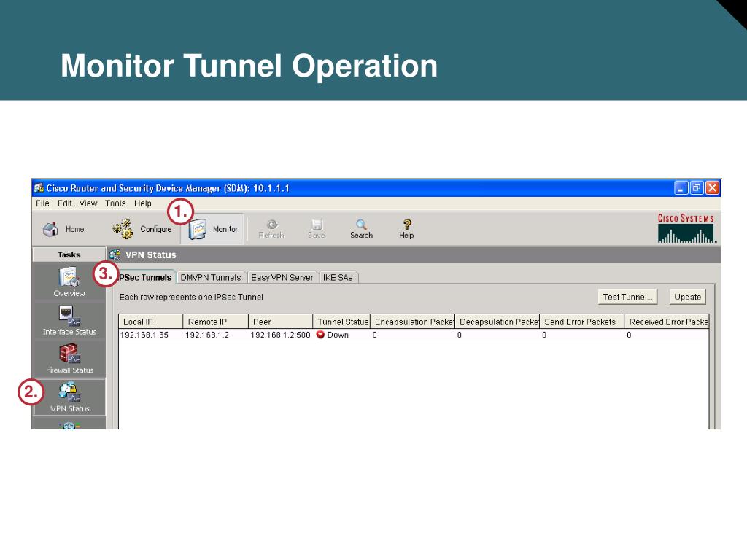Click the Save toolbar icon
The width and height of the screenshot is (747, 560).
coord(317,229)
